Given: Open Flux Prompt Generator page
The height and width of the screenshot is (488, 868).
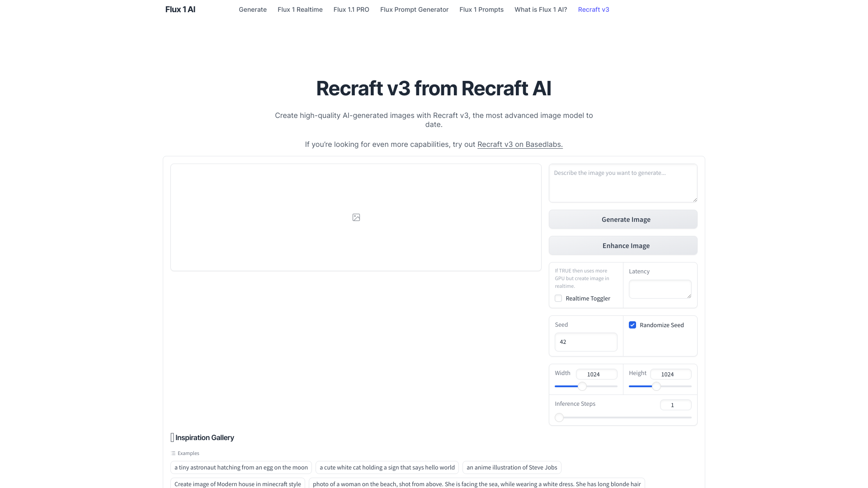Looking at the screenshot, I should click(x=414, y=9).
